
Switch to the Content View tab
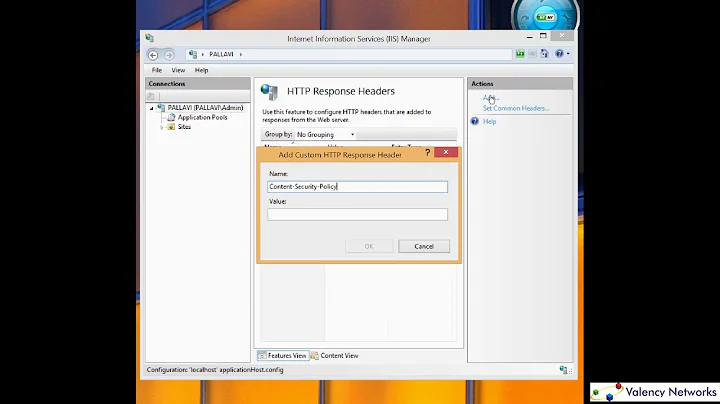(334, 355)
